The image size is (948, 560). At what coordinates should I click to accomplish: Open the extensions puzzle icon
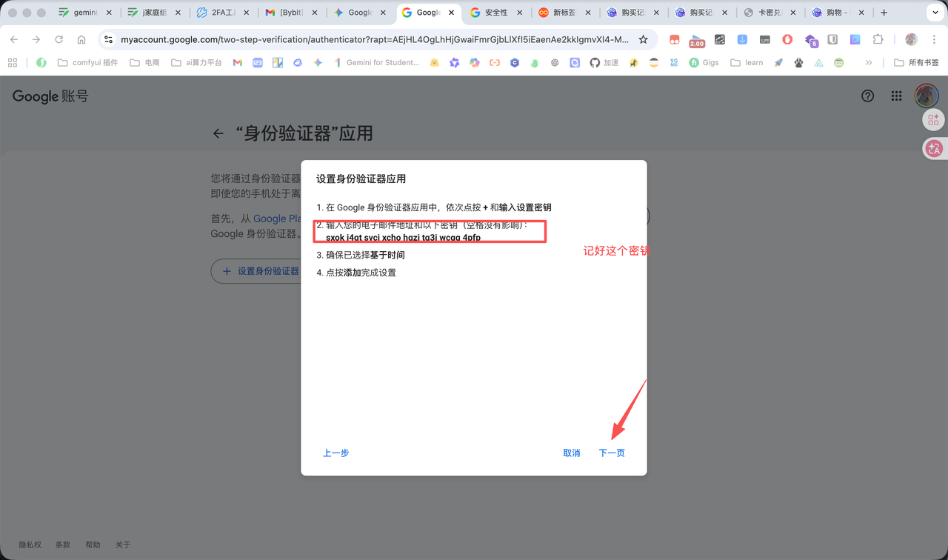tap(878, 39)
